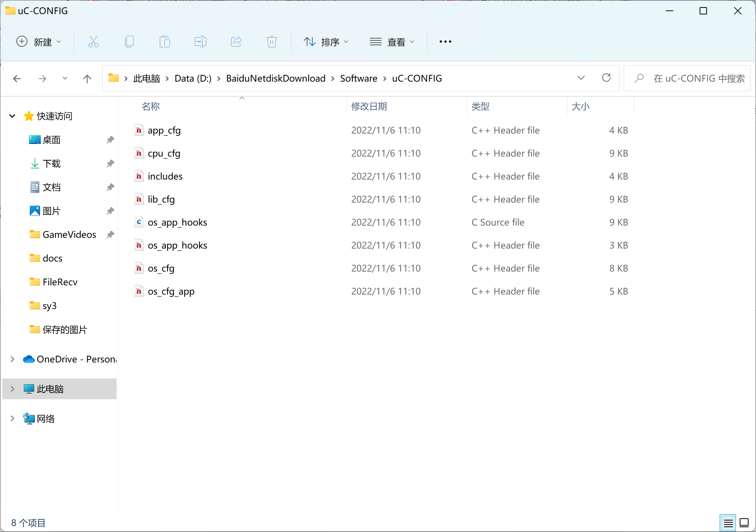Collapse the 快速访问 section
The image size is (756, 532).
[x=12, y=116]
